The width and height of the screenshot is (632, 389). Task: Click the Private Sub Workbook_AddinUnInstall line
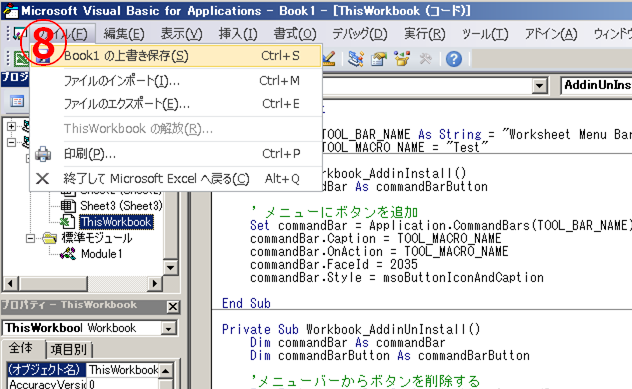coord(351,330)
